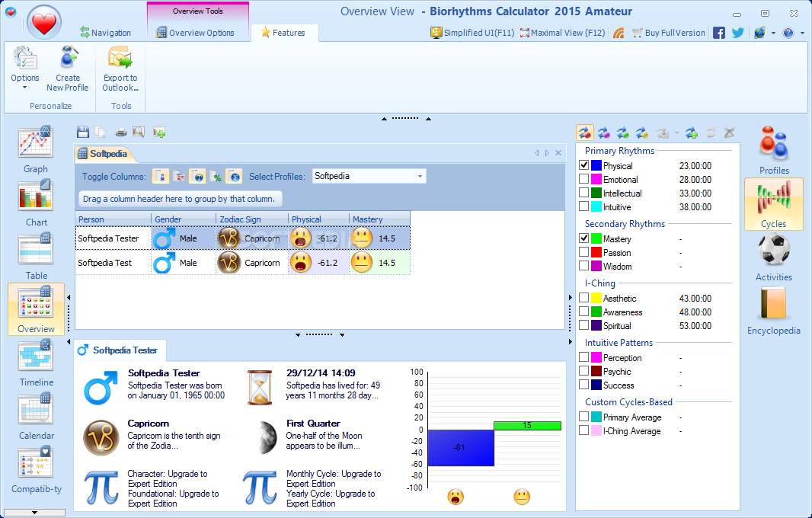Screen dimensions: 812x518
Task: Click the Emotional magenta color swatch
Action: tap(596, 179)
